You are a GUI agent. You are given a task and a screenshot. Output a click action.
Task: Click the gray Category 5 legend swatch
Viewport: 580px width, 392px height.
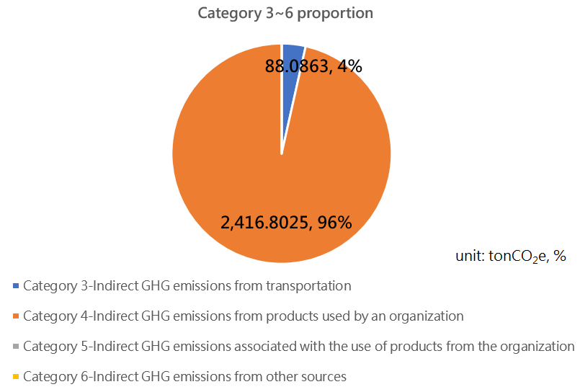[16, 347]
